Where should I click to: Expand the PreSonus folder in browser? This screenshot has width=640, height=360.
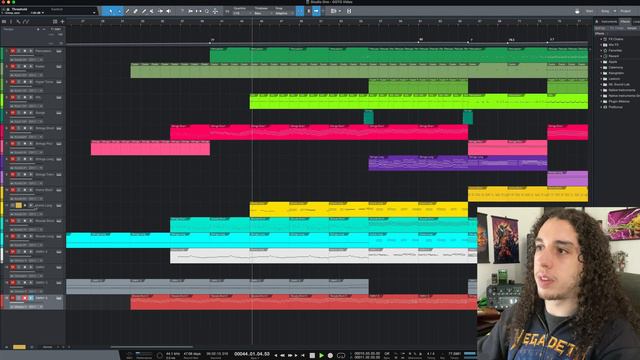click(602, 107)
